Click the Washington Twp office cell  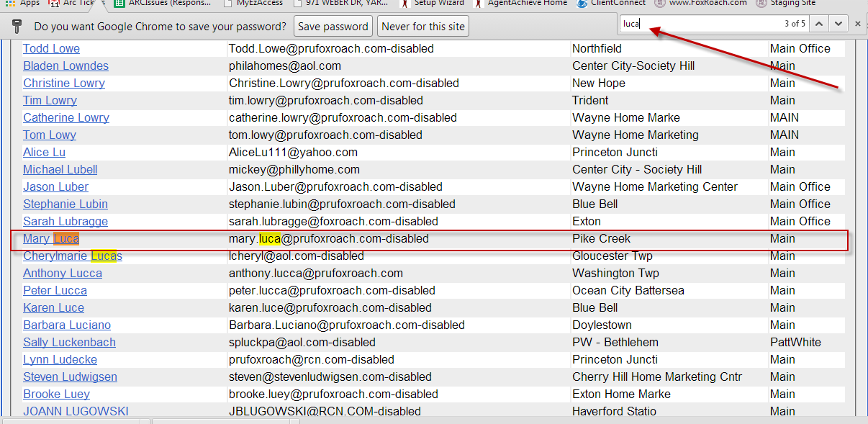point(615,273)
